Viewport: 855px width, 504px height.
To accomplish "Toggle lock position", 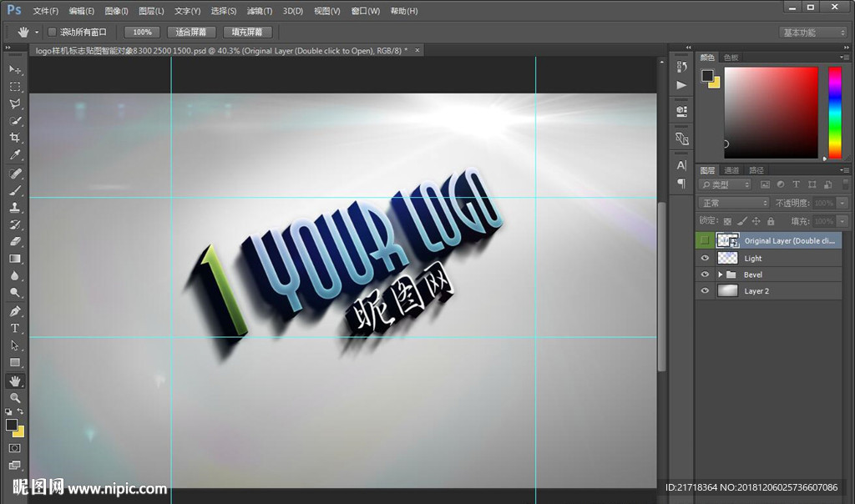I will (756, 221).
